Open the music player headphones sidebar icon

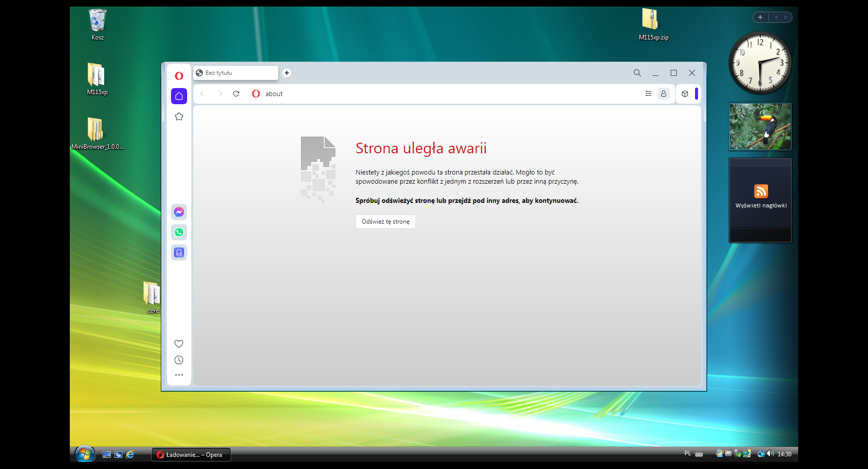coord(179,252)
